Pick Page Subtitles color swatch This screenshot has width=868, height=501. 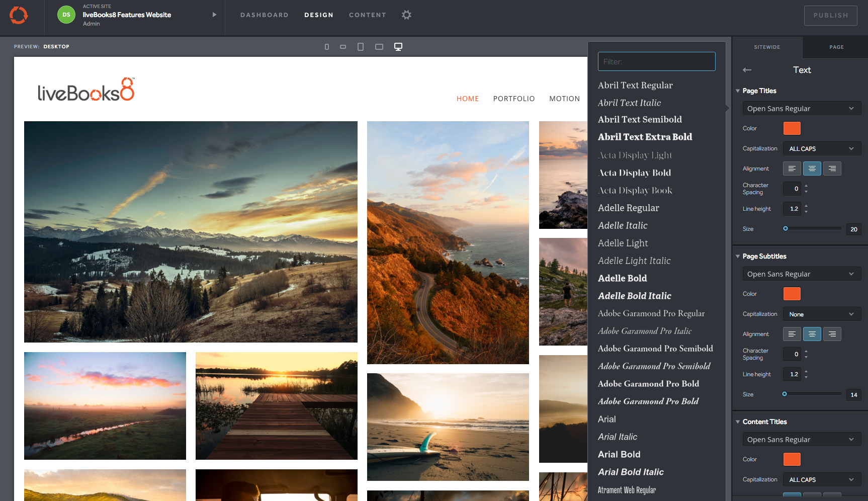(792, 294)
